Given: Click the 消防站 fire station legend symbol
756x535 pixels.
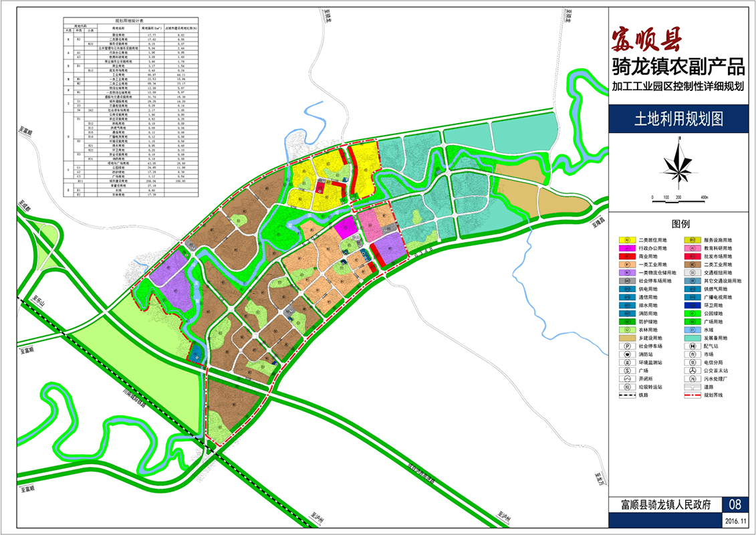Looking at the screenshot, I should pyautogui.click(x=627, y=354).
